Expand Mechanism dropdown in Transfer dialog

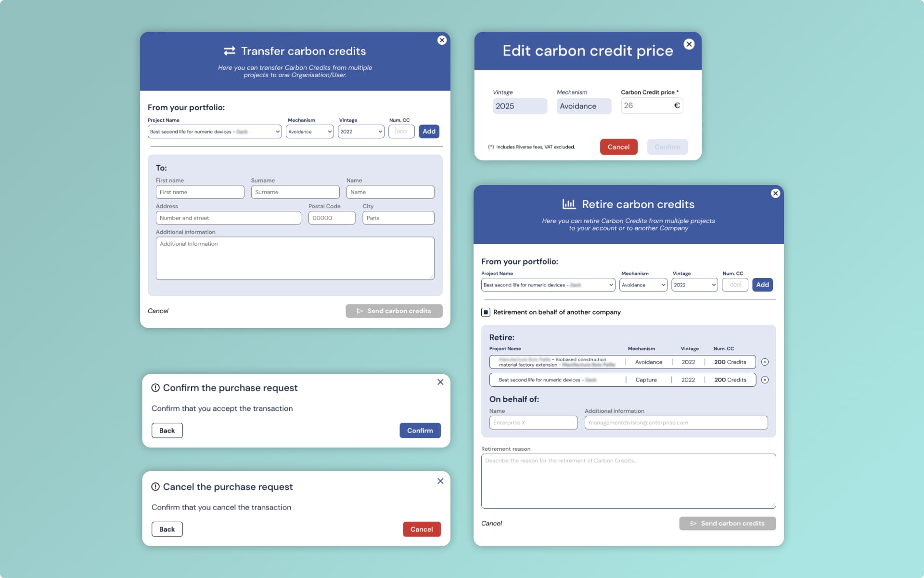click(x=309, y=131)
